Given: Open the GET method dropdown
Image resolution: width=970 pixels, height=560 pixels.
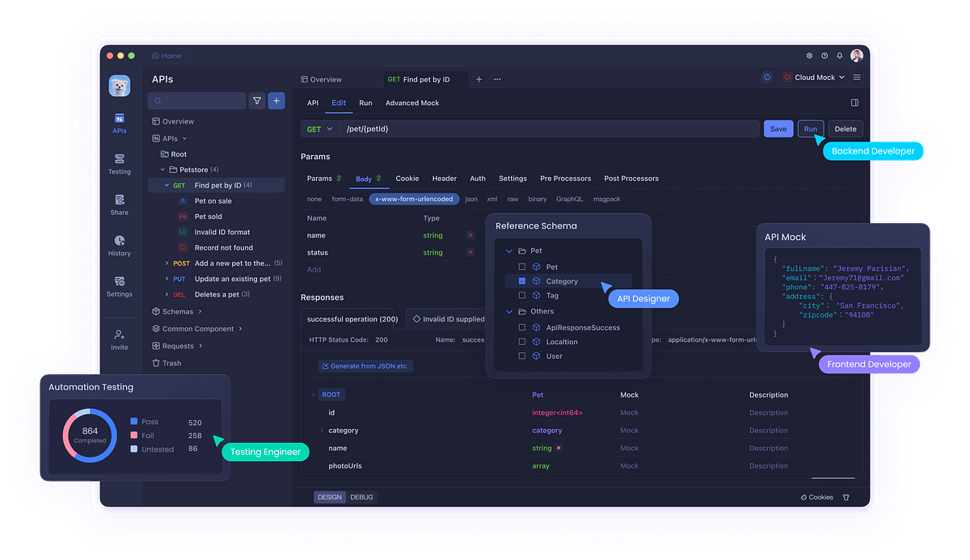Looking at the screenshot, I should coord(319,128).
